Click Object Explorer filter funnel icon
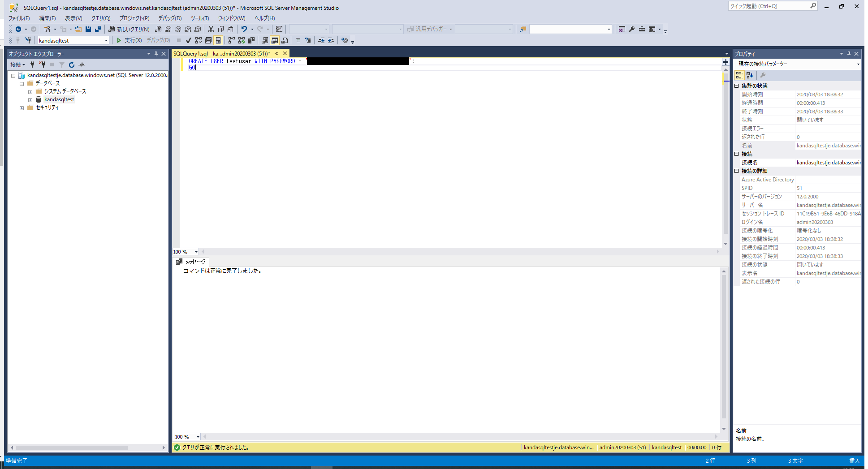868x469 pixels. point(62,65)
